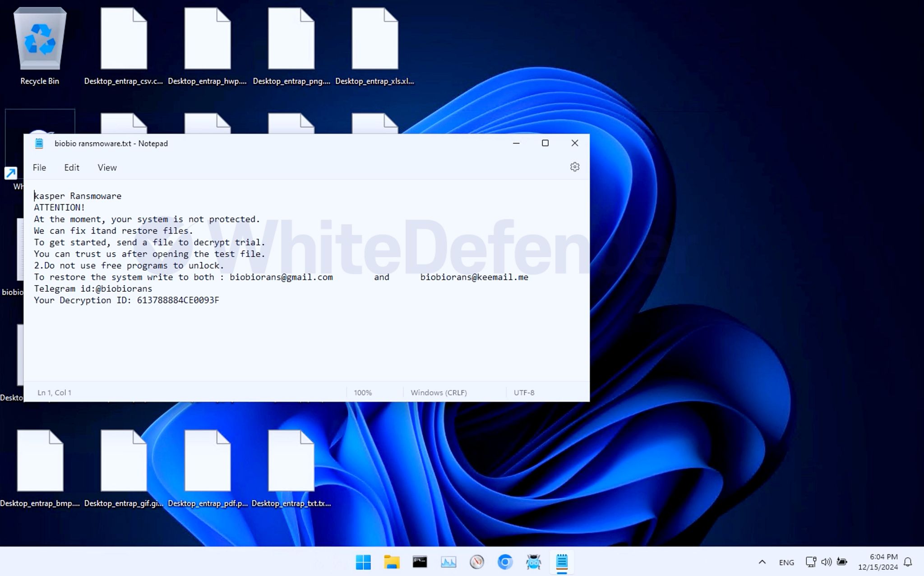Image resolution: width=924 pixels, height=576 pixels.
Task: Open the round clock-like taskbar app
Action: pyautogui.click(x=476, y=562)
